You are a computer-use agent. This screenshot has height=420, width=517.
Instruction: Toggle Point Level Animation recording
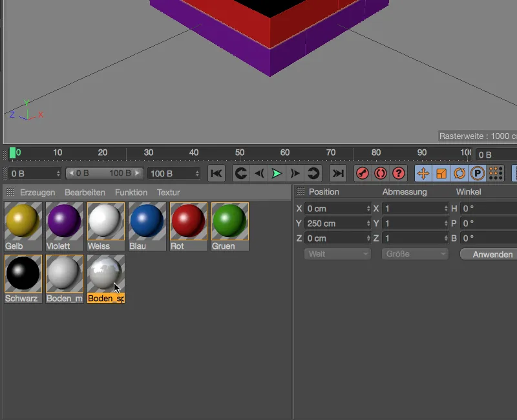pos(496,173)
